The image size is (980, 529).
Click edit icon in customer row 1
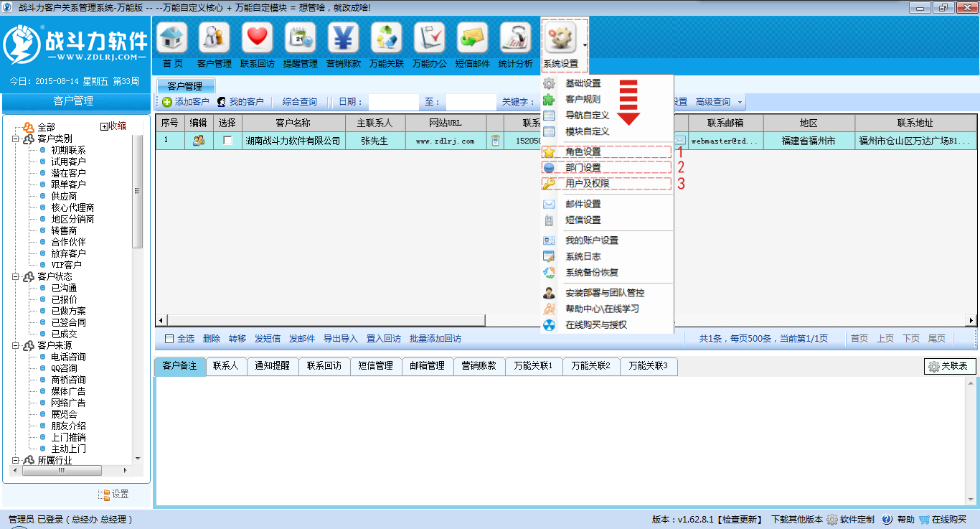(x=199, y=141)
